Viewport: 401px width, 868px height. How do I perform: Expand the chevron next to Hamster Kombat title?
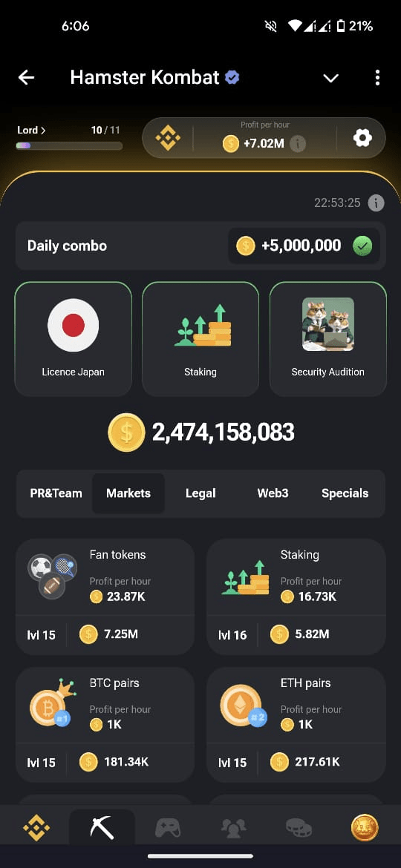330,78
